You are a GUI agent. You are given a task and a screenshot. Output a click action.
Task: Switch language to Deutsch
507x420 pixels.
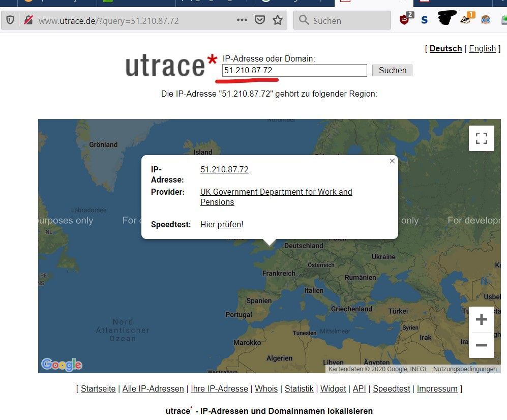click(x=445, y=48)
